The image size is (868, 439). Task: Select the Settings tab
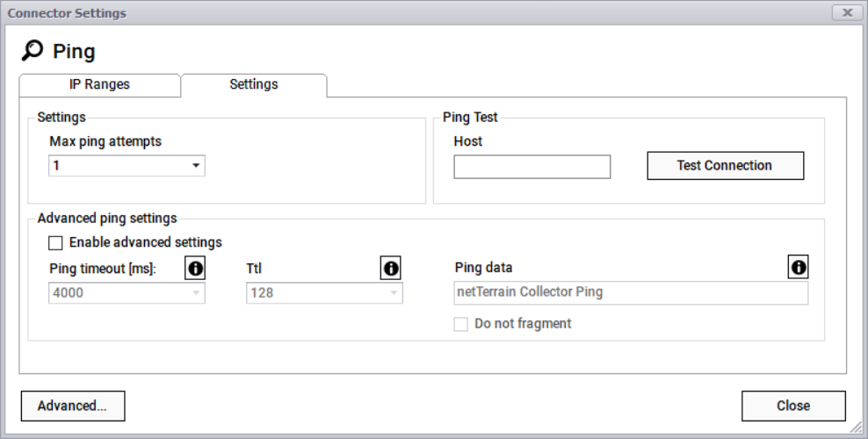(x=254, y=85)
